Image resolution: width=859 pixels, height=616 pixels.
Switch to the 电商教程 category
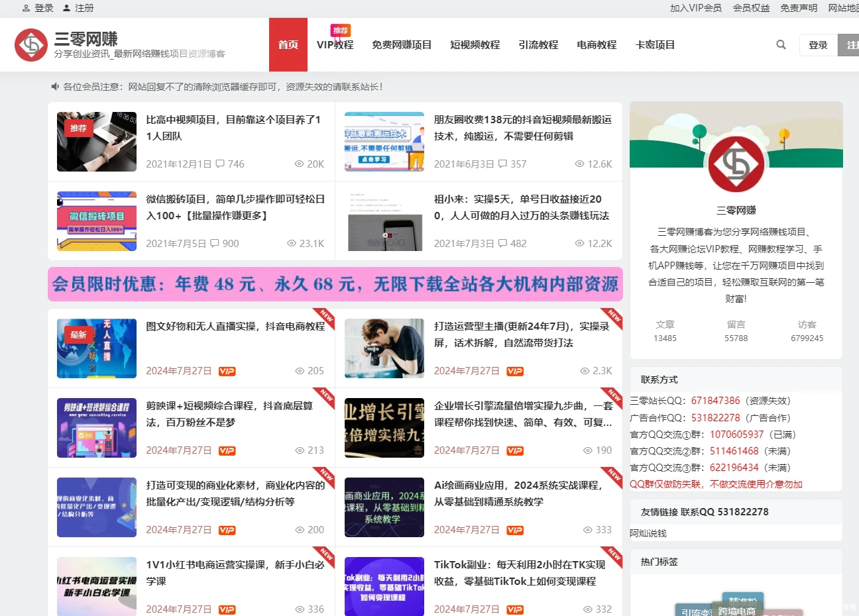596,44
